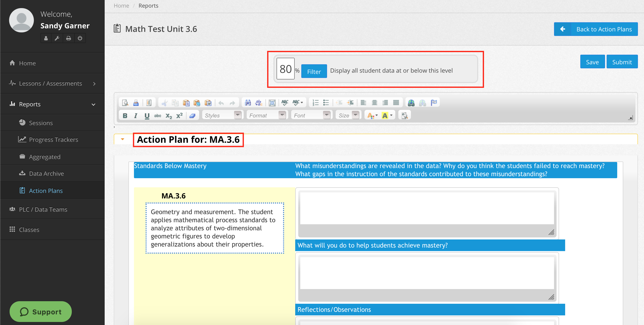Click the Select All icon
The height and width of the screenshot is (325, 644).
pos(272,103)
